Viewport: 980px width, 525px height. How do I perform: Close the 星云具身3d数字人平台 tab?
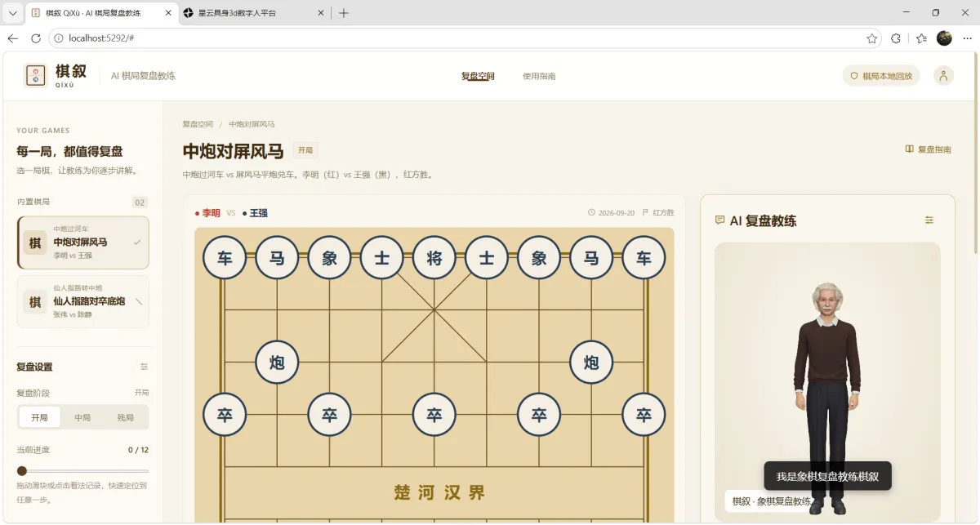point(321,13)
